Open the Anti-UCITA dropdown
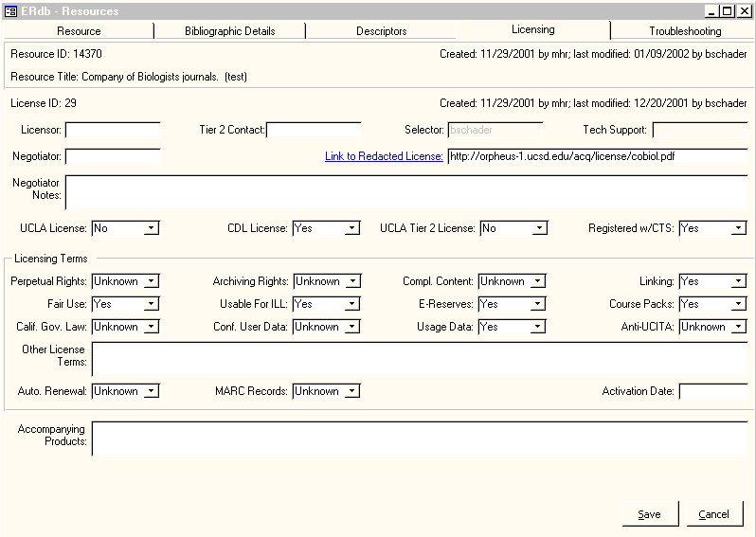Screen dimensions: 756x537 (x=739, y=327)
